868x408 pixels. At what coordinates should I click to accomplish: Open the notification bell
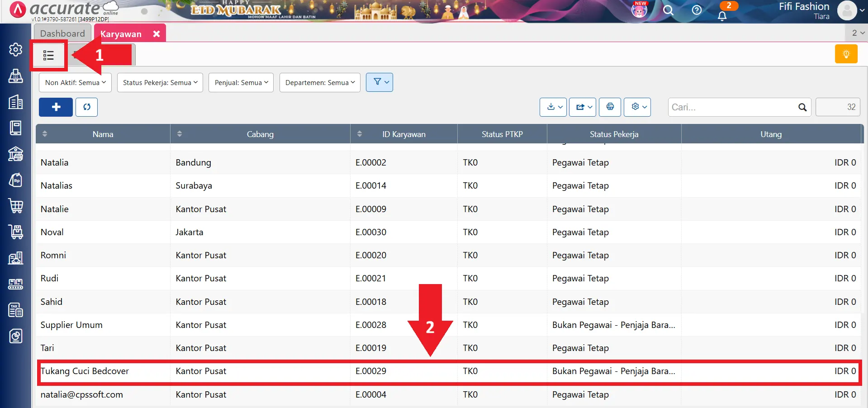pos(722,15)
